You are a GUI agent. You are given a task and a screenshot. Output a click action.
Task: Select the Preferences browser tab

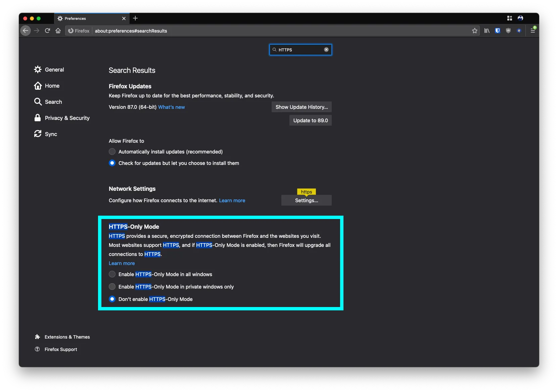point(92,18)
